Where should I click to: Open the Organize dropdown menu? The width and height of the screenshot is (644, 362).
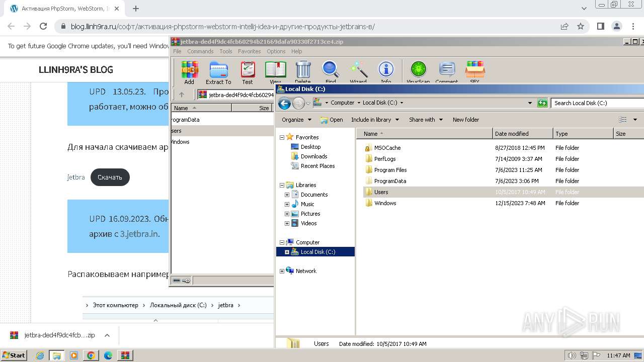click(296, 120)
